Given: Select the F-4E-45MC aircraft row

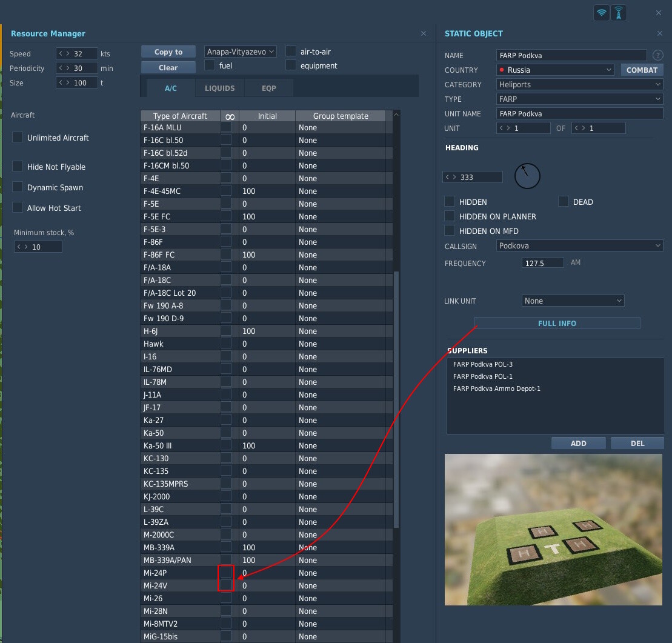Looking at the screenshot, I should click(267, 191).
